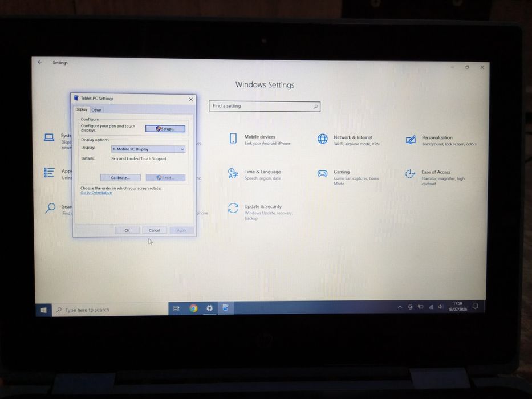Open the Windows Start menu
This screenshot has height=399, width=532.
(x=44, y=310)
